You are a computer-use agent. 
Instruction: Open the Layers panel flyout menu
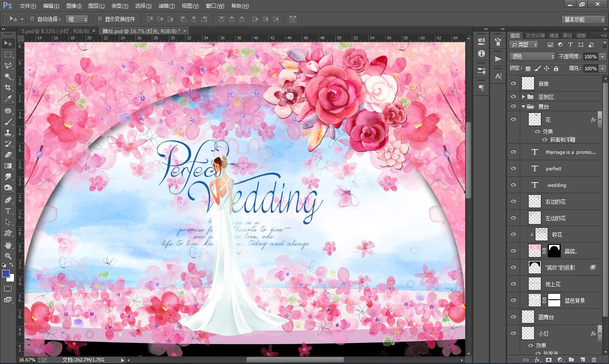(x=603, y=35)
